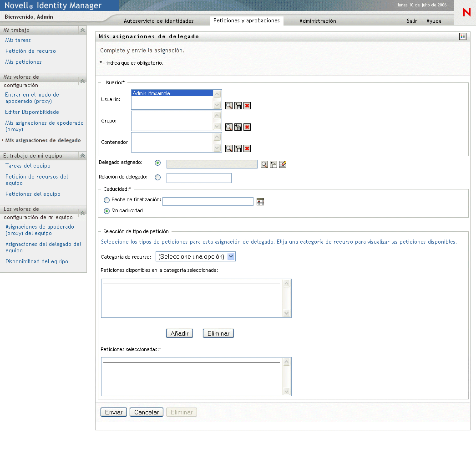Select the Relación de delegado radio button
This screenshot has width=476, height=449.
(157, 178)
